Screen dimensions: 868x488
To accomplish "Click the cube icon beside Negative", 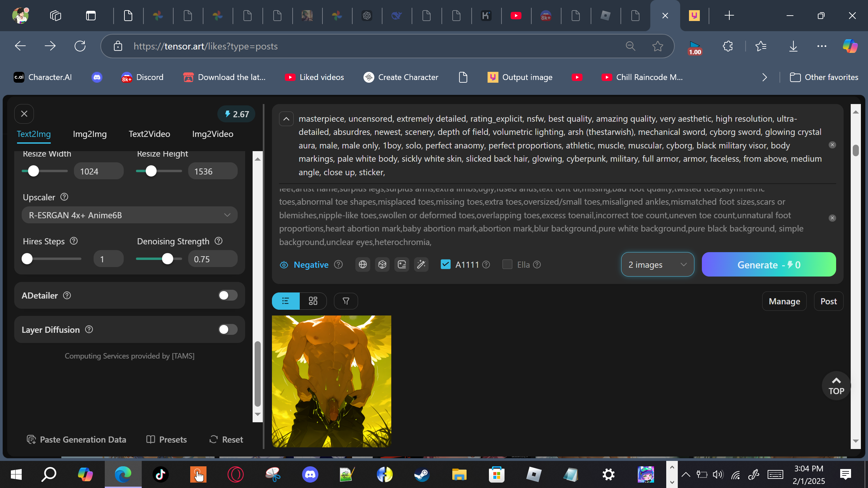I will point(382,265).
